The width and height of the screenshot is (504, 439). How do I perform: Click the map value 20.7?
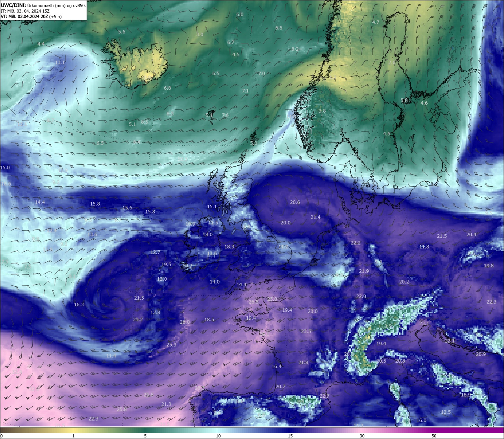280,386
